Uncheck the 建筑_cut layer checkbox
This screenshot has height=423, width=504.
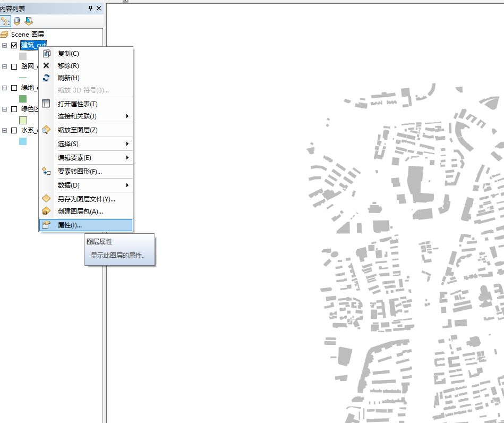click(14, 45)
